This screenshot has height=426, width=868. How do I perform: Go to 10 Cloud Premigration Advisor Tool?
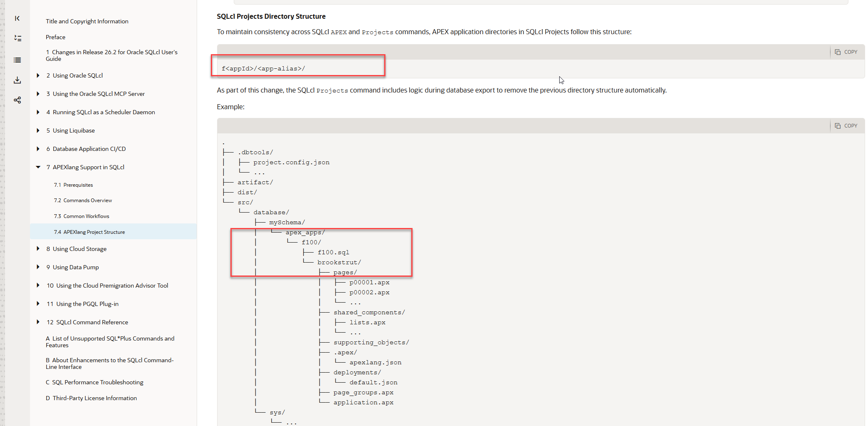click(108, 286)
